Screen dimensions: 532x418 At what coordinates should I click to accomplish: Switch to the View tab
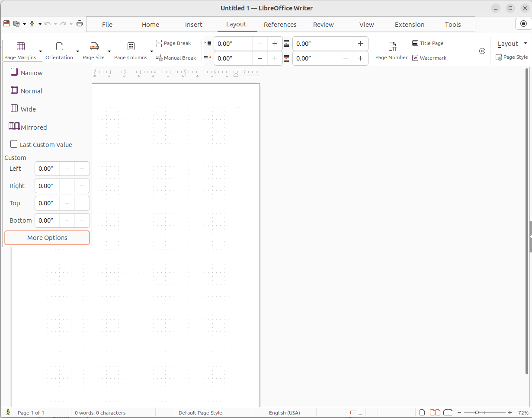pos(367,24)
